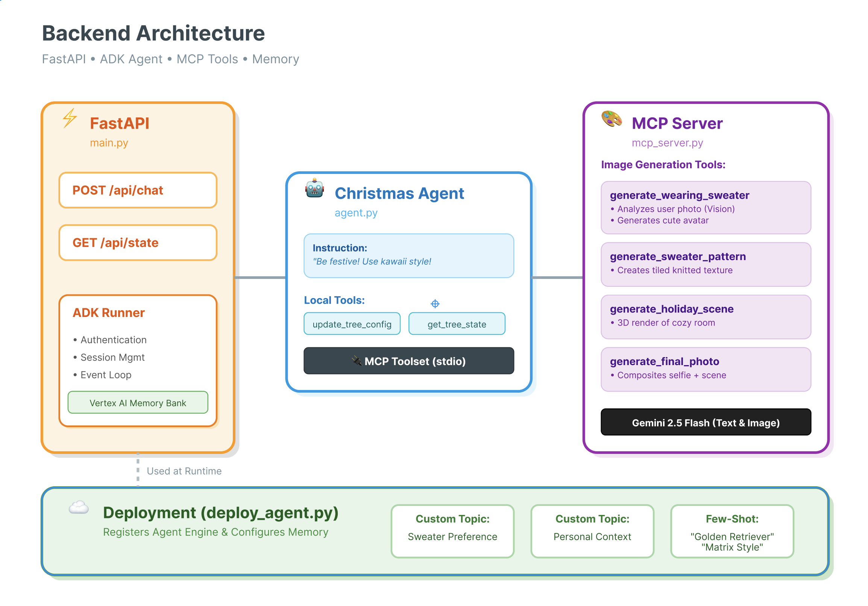Click the Golden Retriever few-shot card
Viewport: 868px width, 606px height.
pyautogui.click(x=732, y=532)
